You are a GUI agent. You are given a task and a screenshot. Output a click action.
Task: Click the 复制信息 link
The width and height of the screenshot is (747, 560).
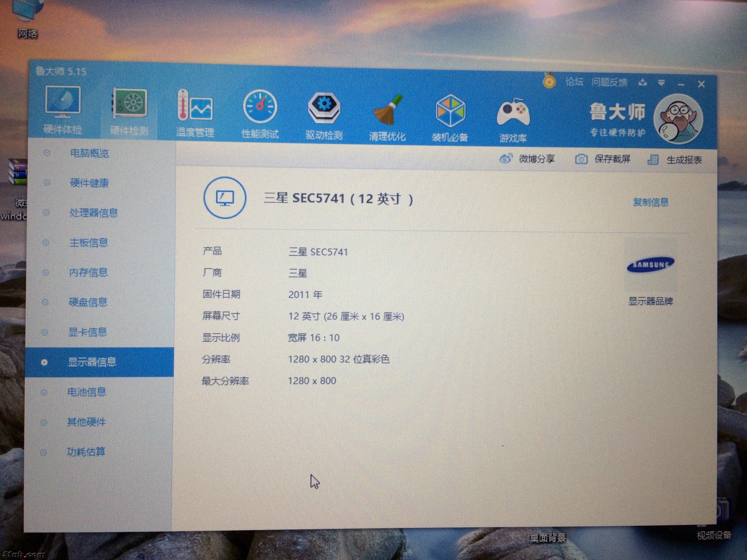tap(650, 202)
